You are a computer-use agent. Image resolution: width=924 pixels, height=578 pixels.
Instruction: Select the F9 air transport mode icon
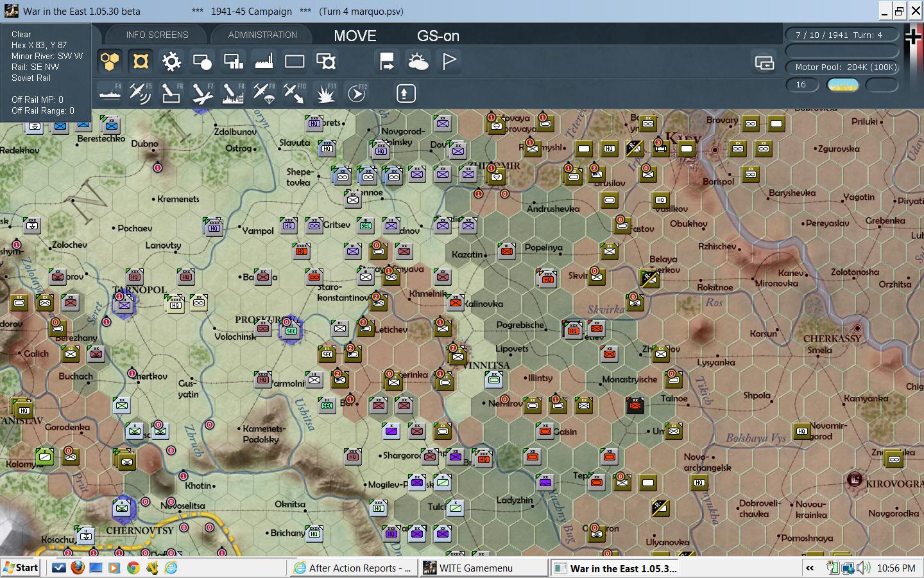(264, 94)
